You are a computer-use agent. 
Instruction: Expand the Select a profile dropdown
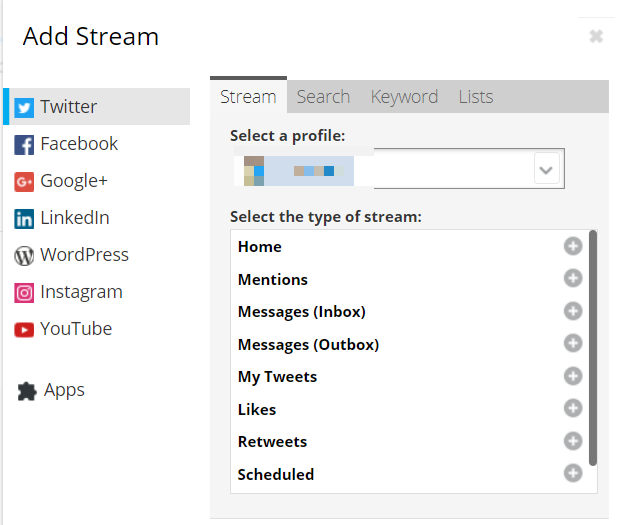[x=546, y=170]
